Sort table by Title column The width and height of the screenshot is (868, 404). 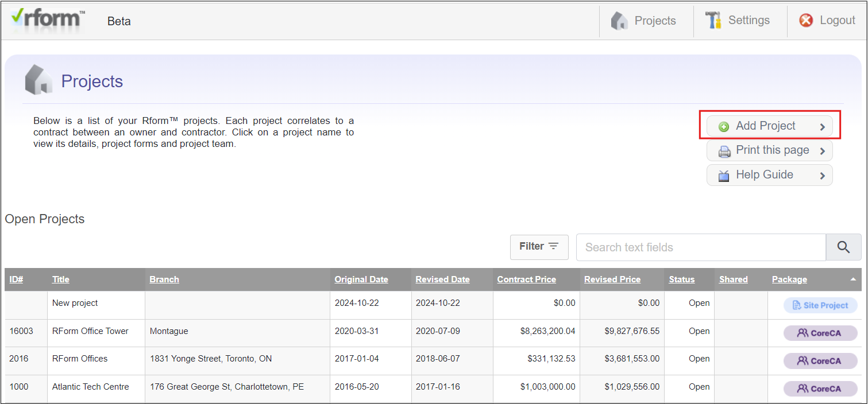[x=60, y=279]
